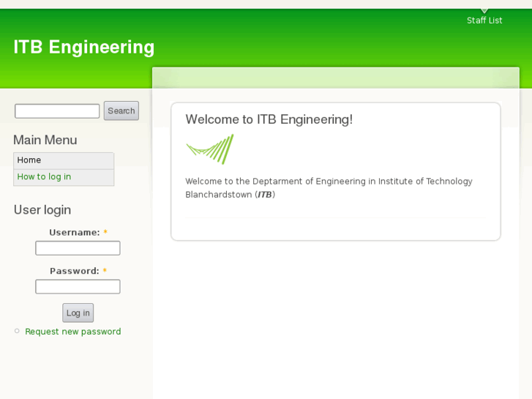Click the Welcome to the Deptarment paragraph

(329, 187)
